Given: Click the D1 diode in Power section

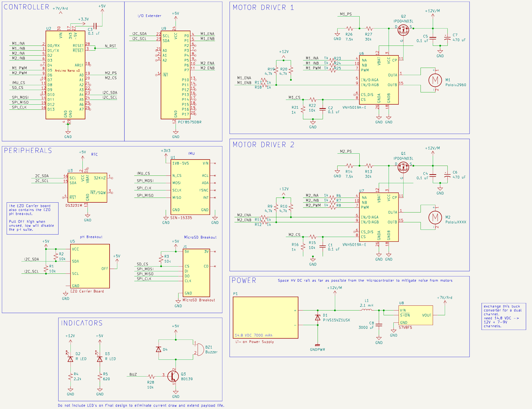Looking at the screenshot, I should click(x=318, y=317).
